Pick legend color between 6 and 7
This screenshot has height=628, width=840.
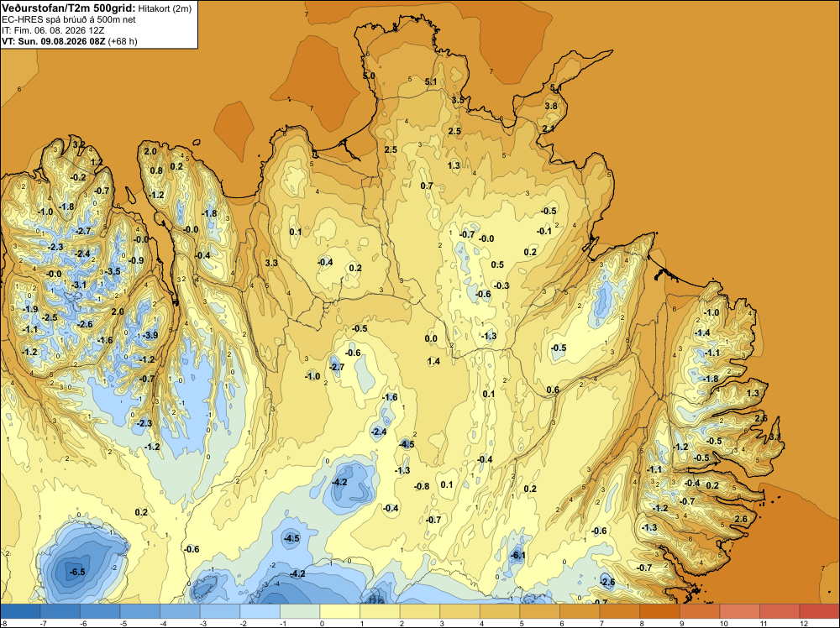[580, 611]
